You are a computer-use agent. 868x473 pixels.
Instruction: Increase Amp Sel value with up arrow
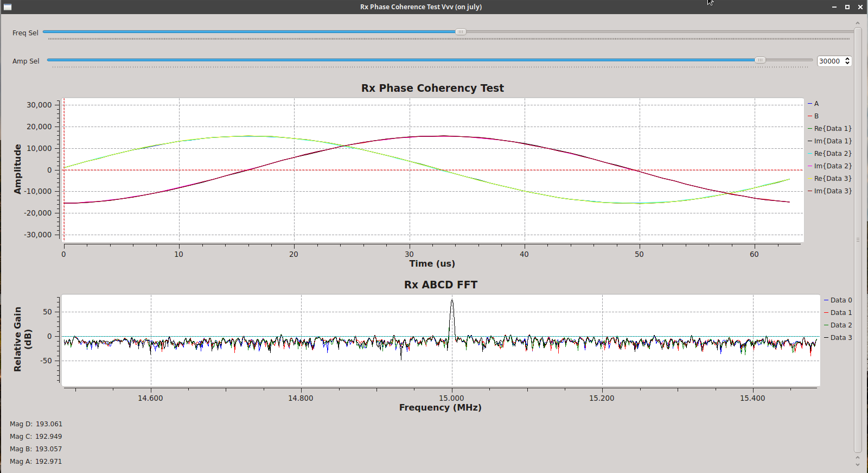(847, 59)
